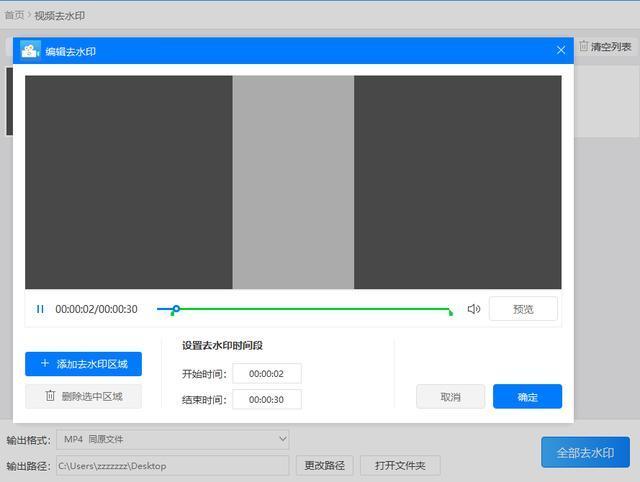Click the 开始时间 field
640x482 pixels.
click(267, 373)
